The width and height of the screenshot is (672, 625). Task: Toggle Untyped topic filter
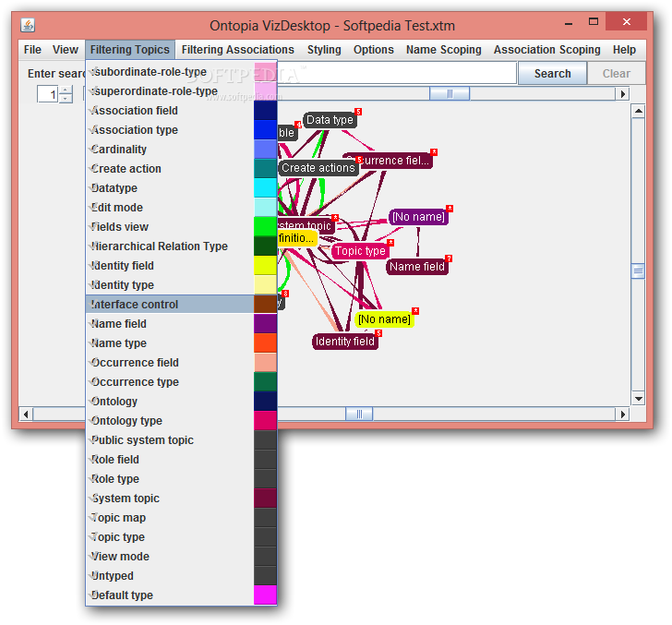181,576
